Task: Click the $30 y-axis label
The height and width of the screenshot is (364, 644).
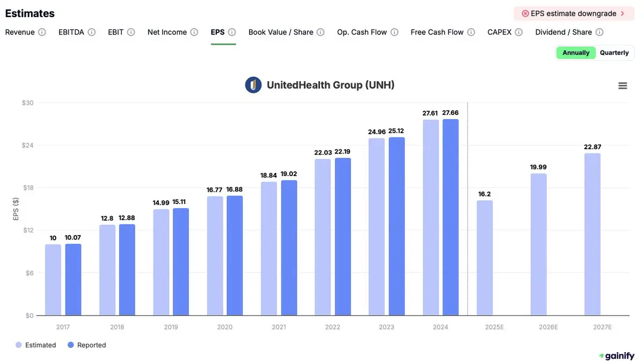Action: 27,103
